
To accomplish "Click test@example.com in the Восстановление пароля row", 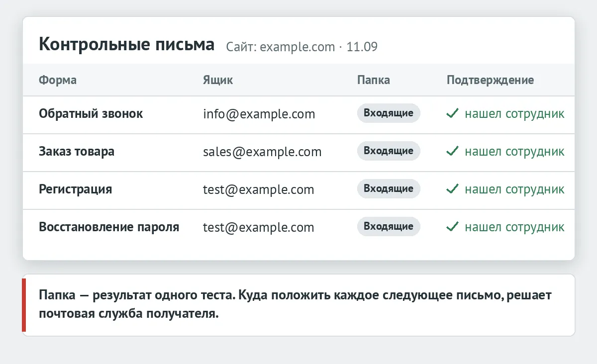I will (259, 228).
